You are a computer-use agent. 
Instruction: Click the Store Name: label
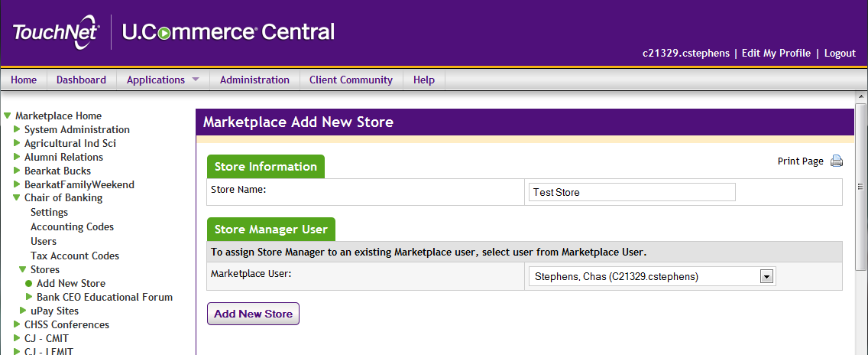click(x=238, y=189)
